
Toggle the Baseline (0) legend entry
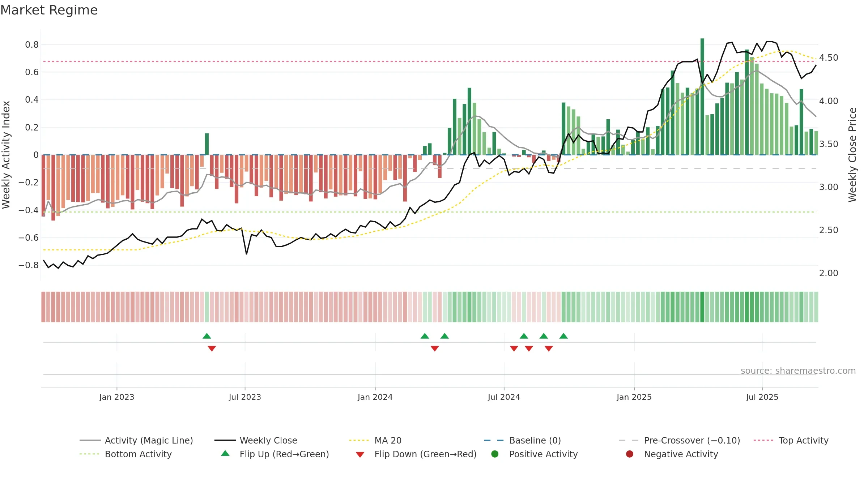click(x=522, y=440)
